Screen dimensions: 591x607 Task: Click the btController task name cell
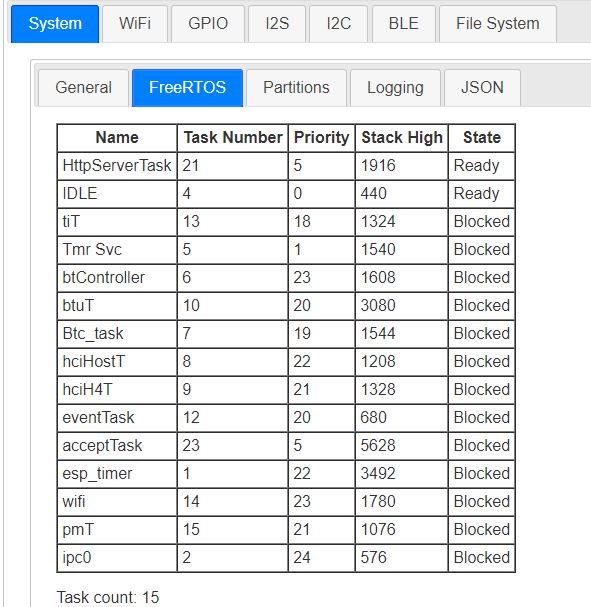click(x=117, y=278)
